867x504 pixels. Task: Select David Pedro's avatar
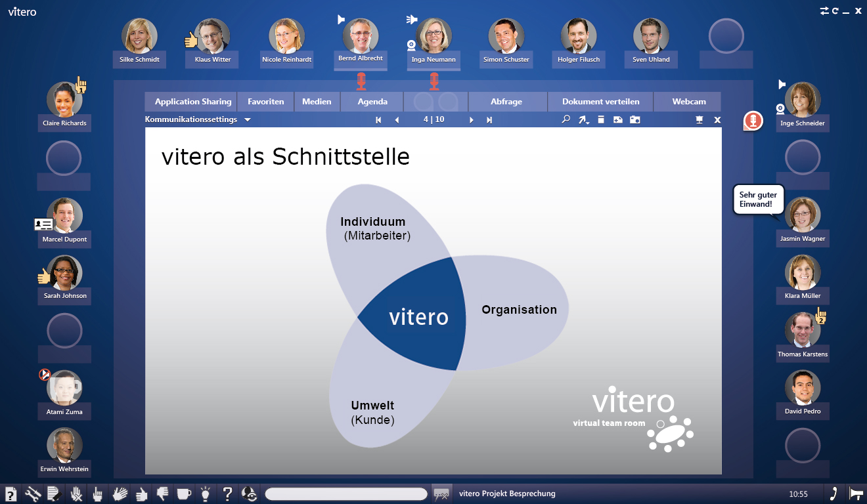point(803,388)
